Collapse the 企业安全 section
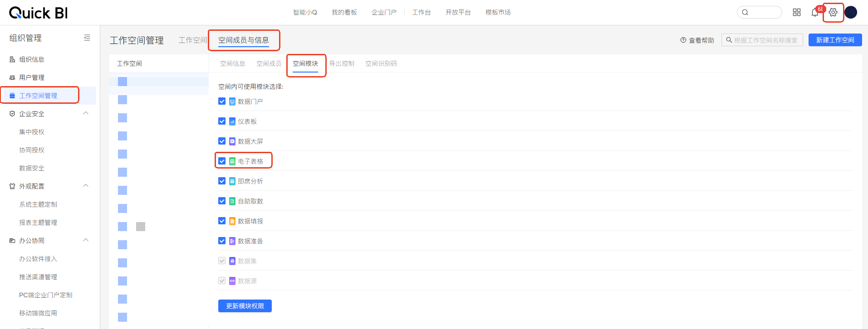868x329 pixels. click(x=86, y=113)
